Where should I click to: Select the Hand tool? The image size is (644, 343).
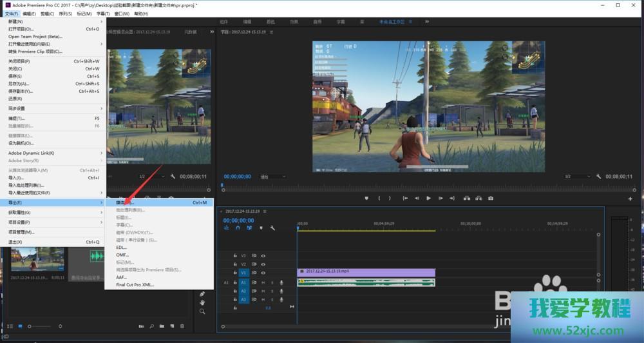(202, 302)
